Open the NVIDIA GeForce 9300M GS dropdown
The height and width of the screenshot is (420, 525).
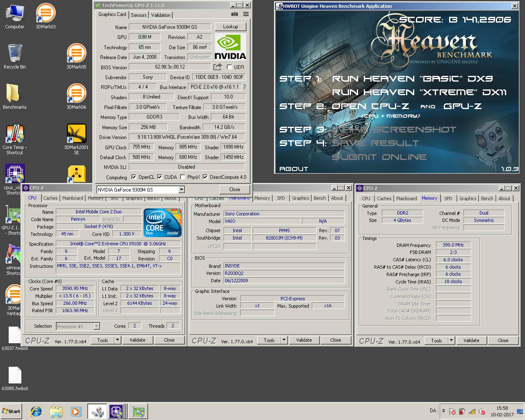click(x=181, y=189)
